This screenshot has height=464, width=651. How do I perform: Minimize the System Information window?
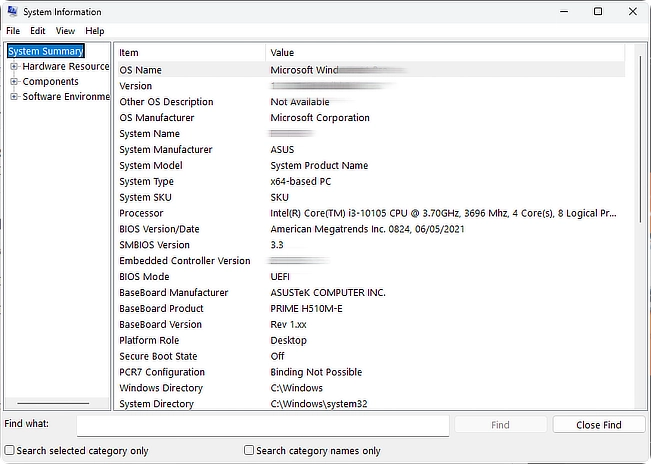coord(564,11)
